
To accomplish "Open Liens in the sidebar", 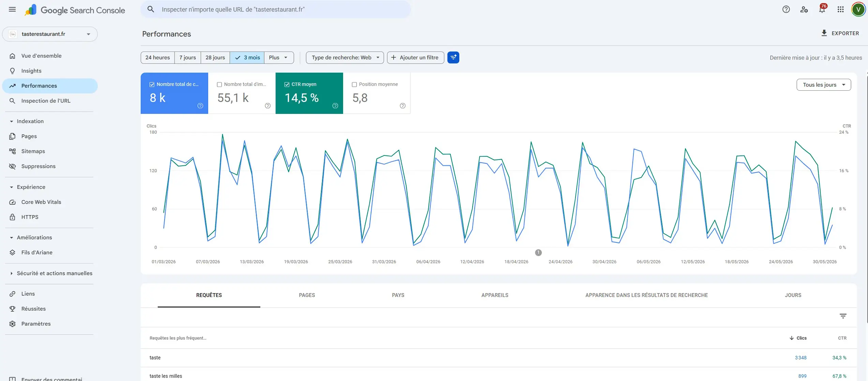I will (50, 294).
